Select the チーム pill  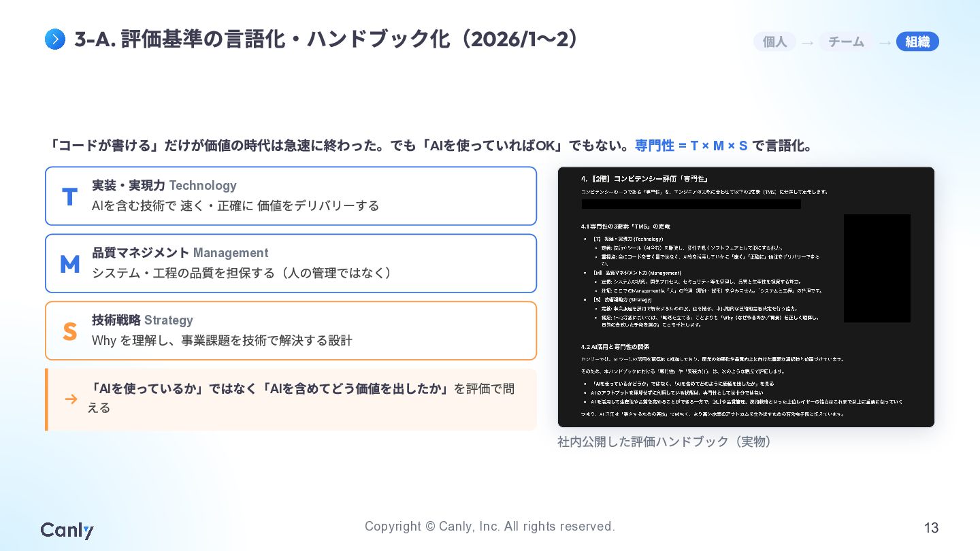(x=847, y=41)
